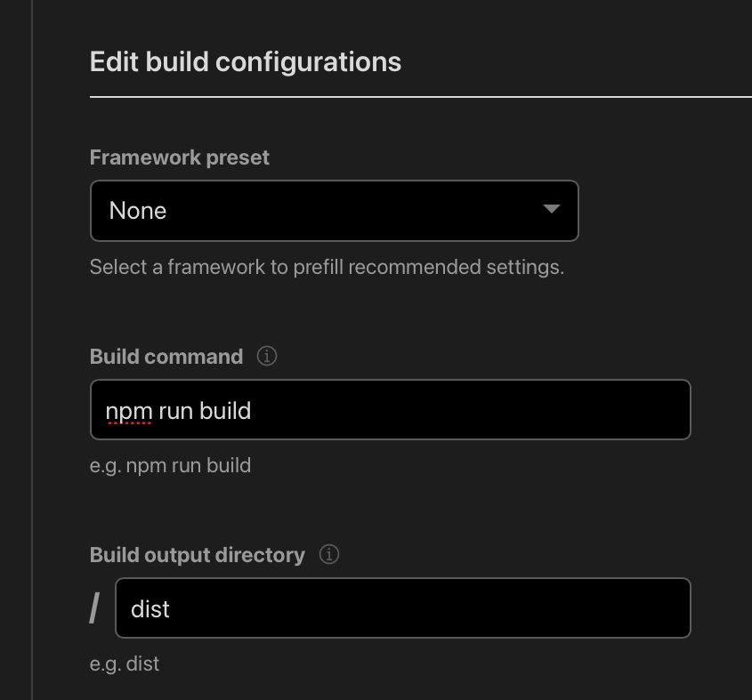Click the underlined word 'npm' in Build command
The width and height of the screenshot is (752, 700).
[128, 411]
